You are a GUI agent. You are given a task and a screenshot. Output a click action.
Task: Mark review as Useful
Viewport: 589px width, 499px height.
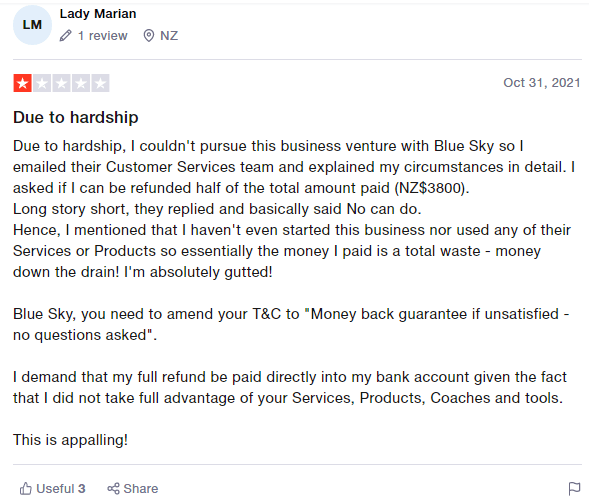53,488
